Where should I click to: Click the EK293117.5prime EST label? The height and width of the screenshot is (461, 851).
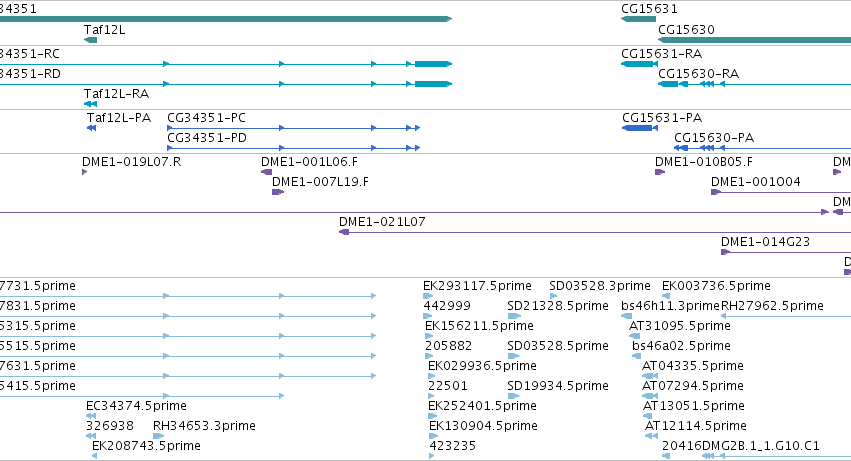[477, 286]
